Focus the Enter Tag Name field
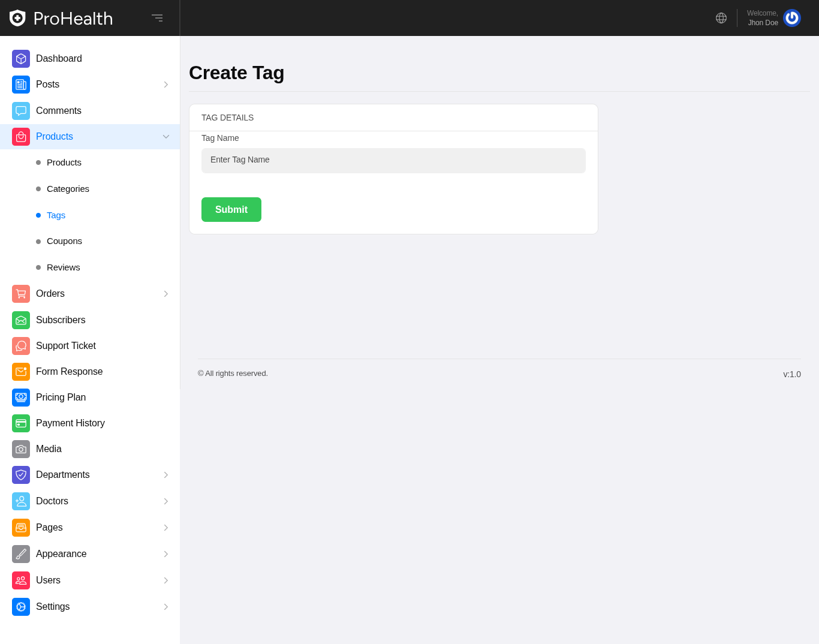 click(x=393, y=161)
